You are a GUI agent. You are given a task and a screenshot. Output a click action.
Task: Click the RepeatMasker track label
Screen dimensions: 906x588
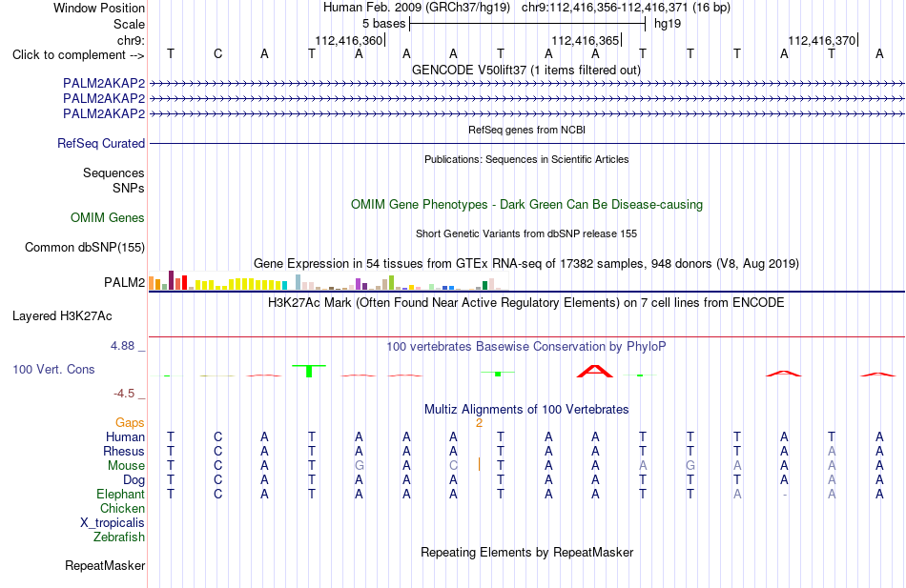105,565
